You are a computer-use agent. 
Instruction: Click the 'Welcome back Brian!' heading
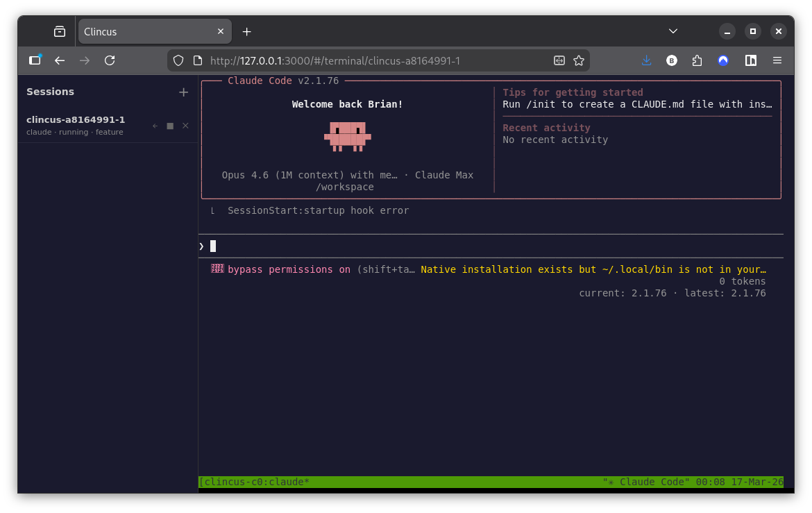tap(347, 104)
